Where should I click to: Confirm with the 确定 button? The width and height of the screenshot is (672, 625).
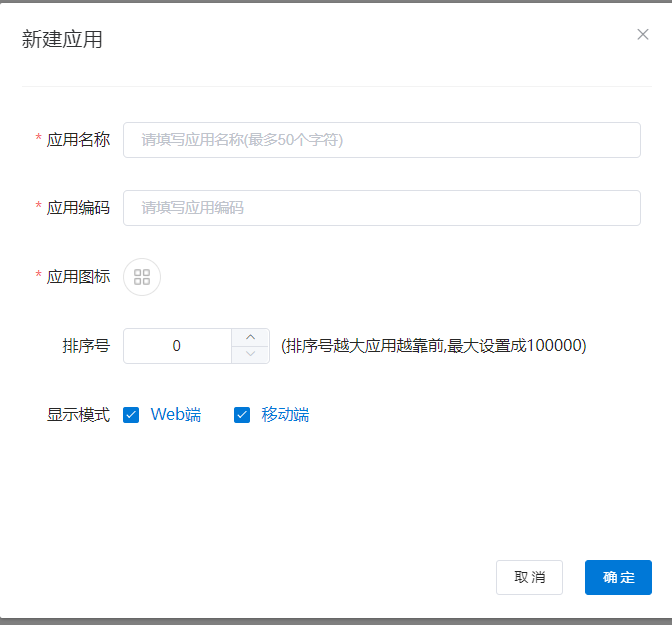coord(618,577)
